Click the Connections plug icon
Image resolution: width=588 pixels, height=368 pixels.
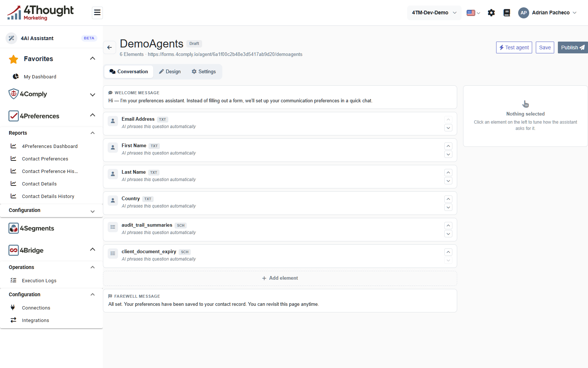pos(13,308)
